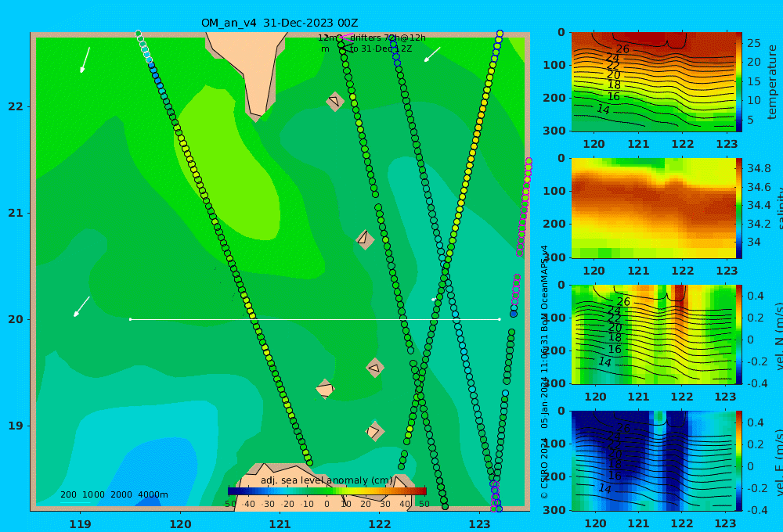The image size is (783, 532).
Task: Click the "34.8" salinity color bar tick
Action: [x=759, y=168]
